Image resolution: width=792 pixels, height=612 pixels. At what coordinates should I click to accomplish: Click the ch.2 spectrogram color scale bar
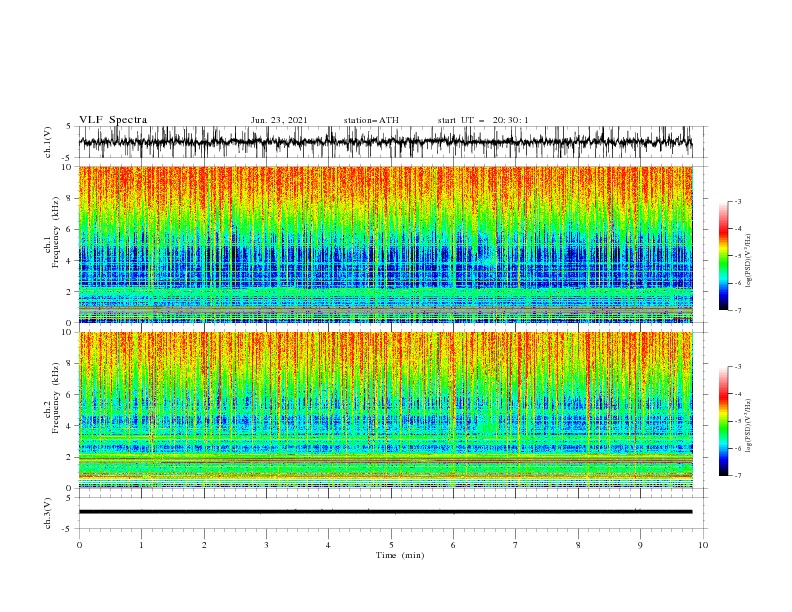[x=723, y=421]
